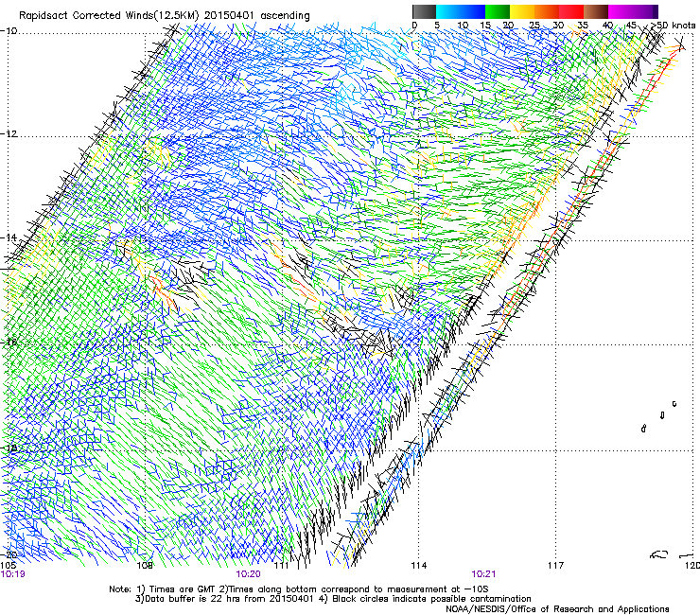Click the '-14' latitude axis label
Image resolution: width=700 pixels, height=615 pixels.
[x=9, y=237]
